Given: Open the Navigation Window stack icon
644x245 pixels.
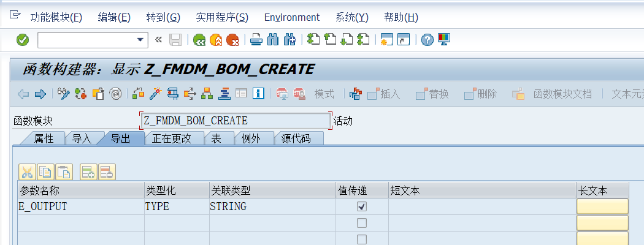Looking at the screenshot, I should tap(224, 94).
